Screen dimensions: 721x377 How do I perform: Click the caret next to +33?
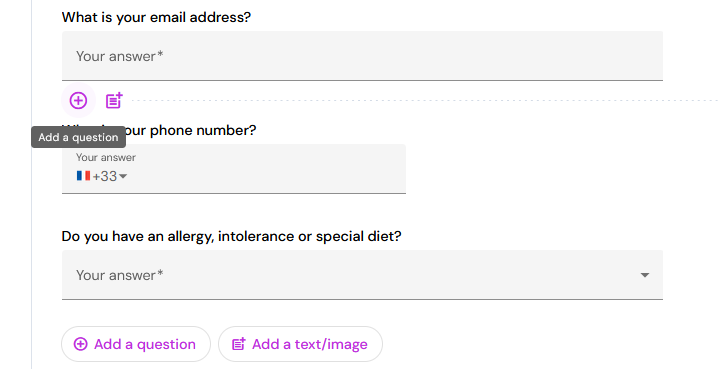(x=123, y=176)
